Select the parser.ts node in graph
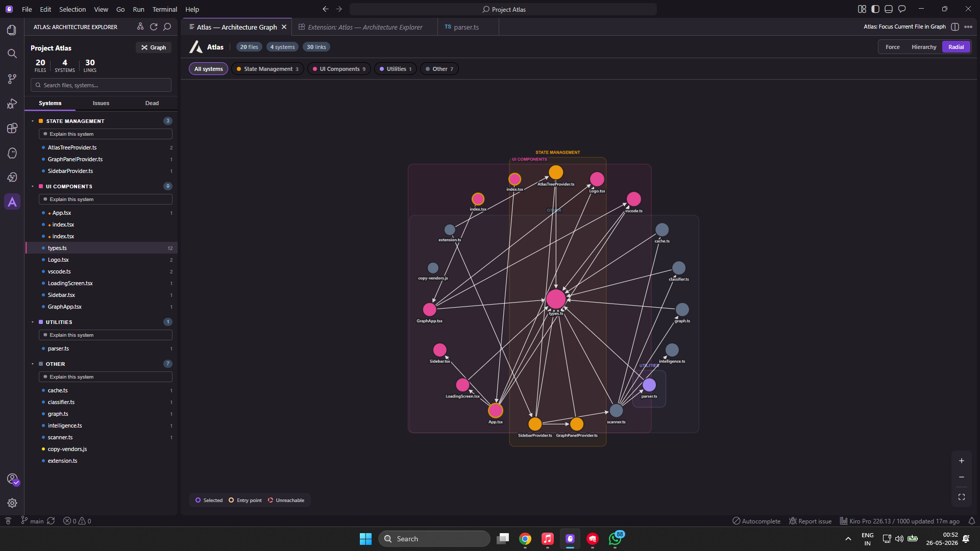 pos(649,385)
